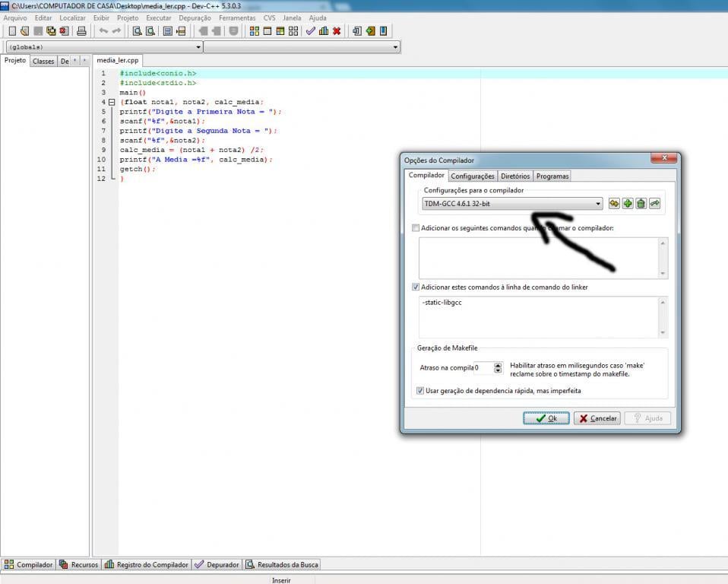The image size is (728, 584).
Task: Switch to the Programas tab
Action: coord(552,176)
